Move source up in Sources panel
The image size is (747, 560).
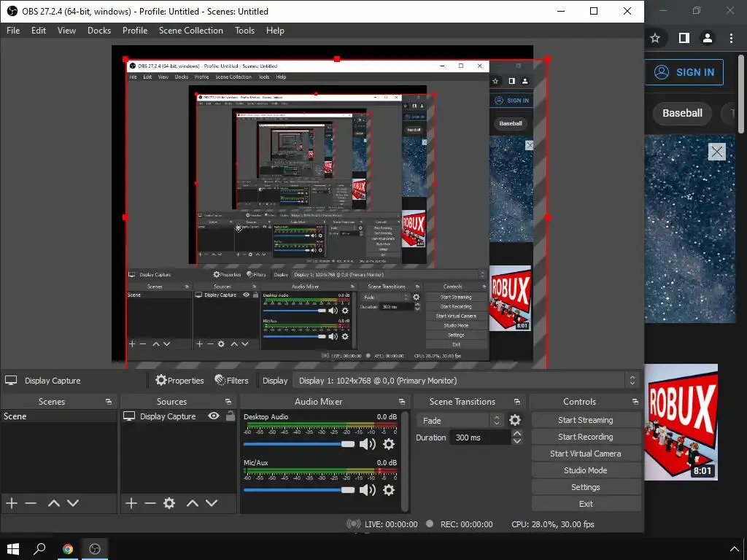click(193, 503)
